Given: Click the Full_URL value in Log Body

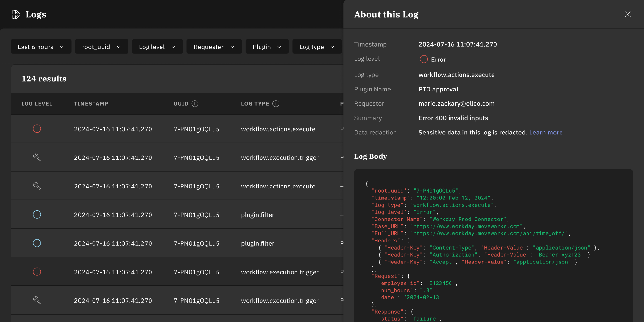Looking at the screenshot, I should [x=489, y=233].
